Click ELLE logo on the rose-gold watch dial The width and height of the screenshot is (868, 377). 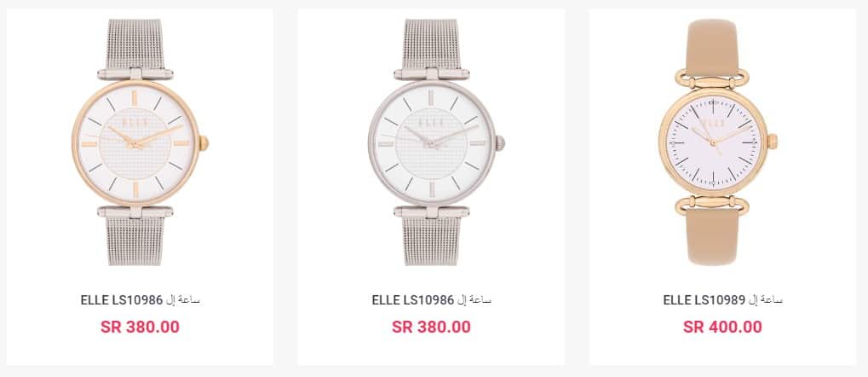click(135, 122)
